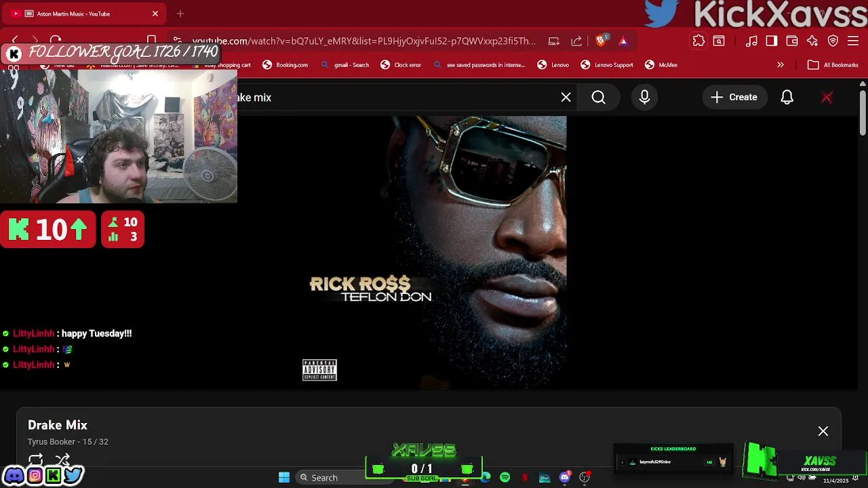Open the Extensions puzzle icon

(698, 41)
